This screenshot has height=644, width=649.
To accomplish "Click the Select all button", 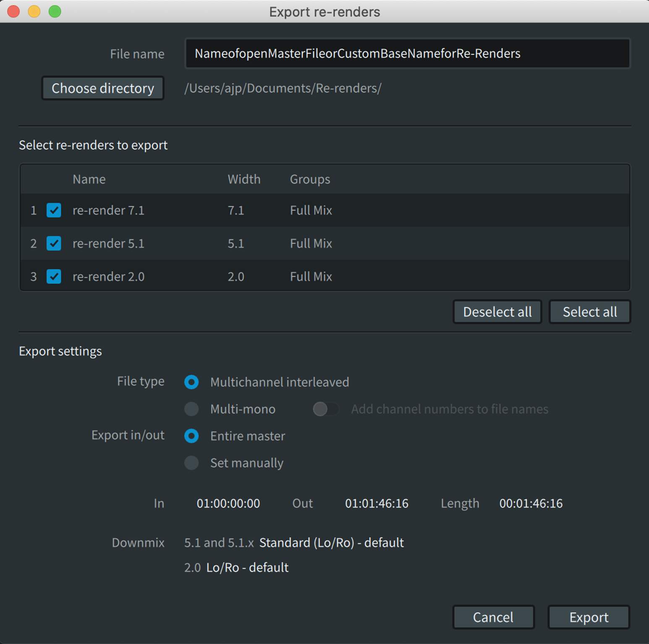I will (x=589, y=312).
